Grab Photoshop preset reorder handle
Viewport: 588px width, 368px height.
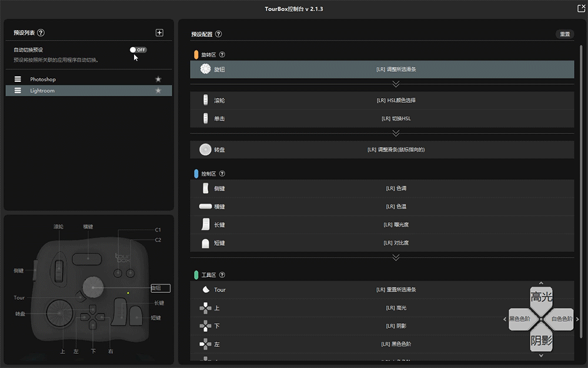tap(18, 79)
